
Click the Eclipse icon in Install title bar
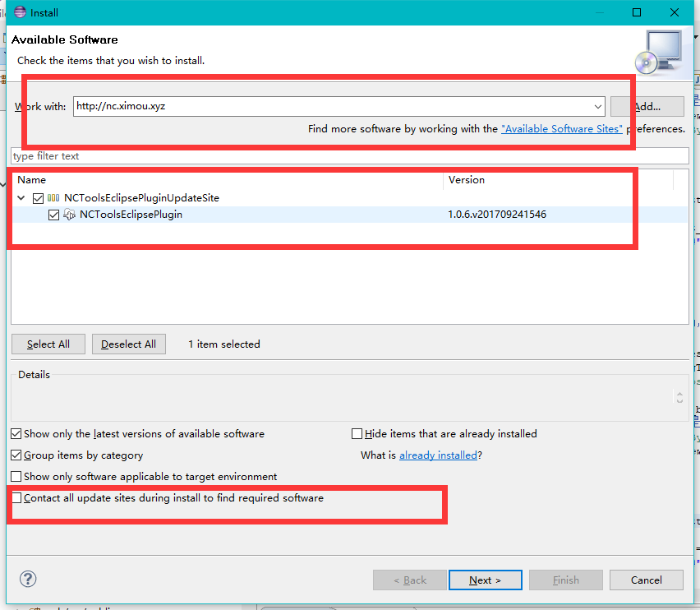(x=20, y=12)
